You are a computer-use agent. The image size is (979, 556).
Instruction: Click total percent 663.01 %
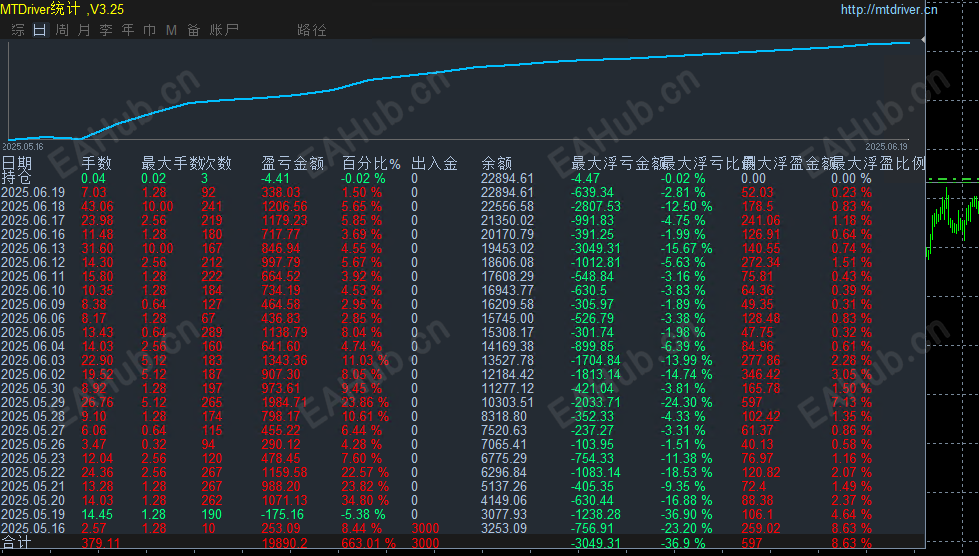(x=369, y=543)
